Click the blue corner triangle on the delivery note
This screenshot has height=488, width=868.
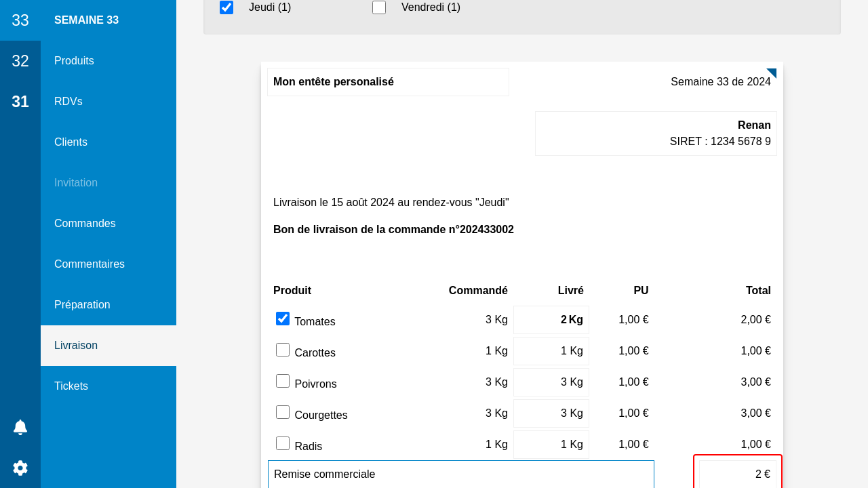pyautogui.click(x=772, y=73)
